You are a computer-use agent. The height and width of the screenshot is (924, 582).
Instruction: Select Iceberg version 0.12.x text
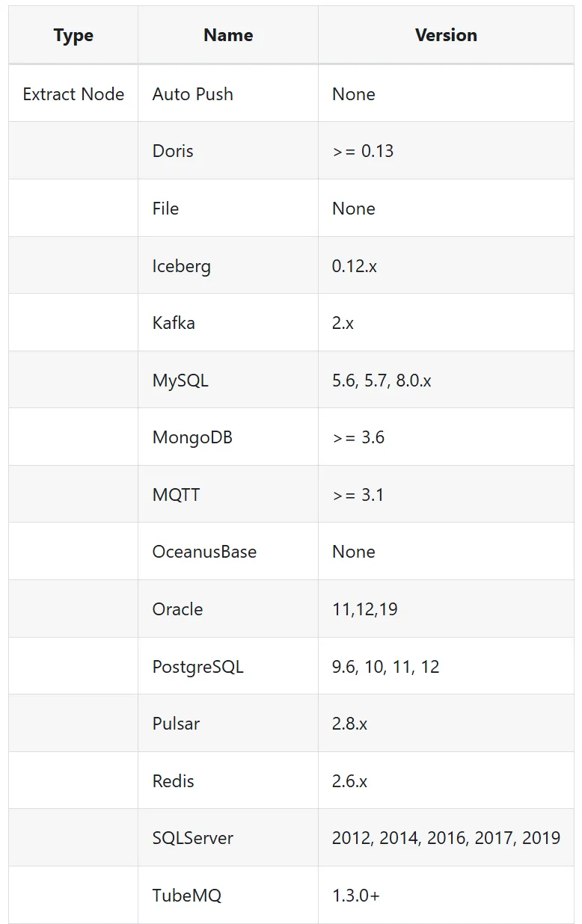[355, 265]
